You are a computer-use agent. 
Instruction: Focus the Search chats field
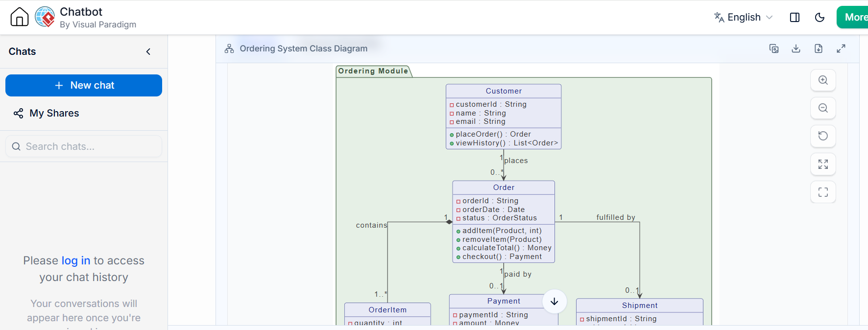84,146
